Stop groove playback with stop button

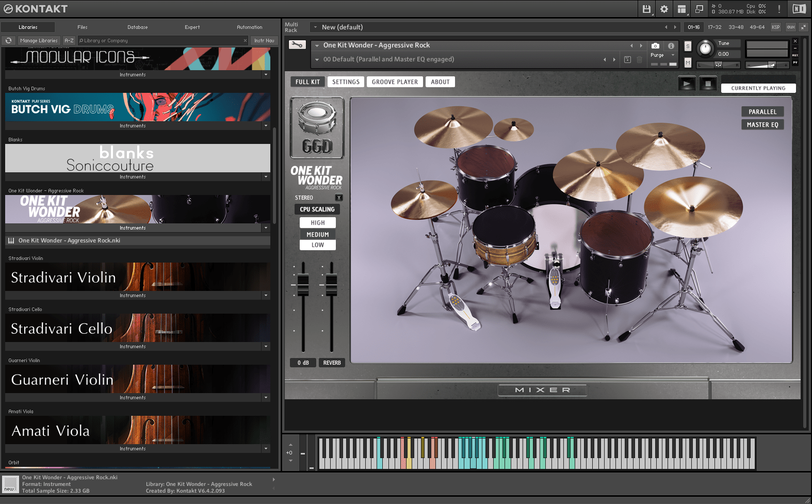point(708,84)
